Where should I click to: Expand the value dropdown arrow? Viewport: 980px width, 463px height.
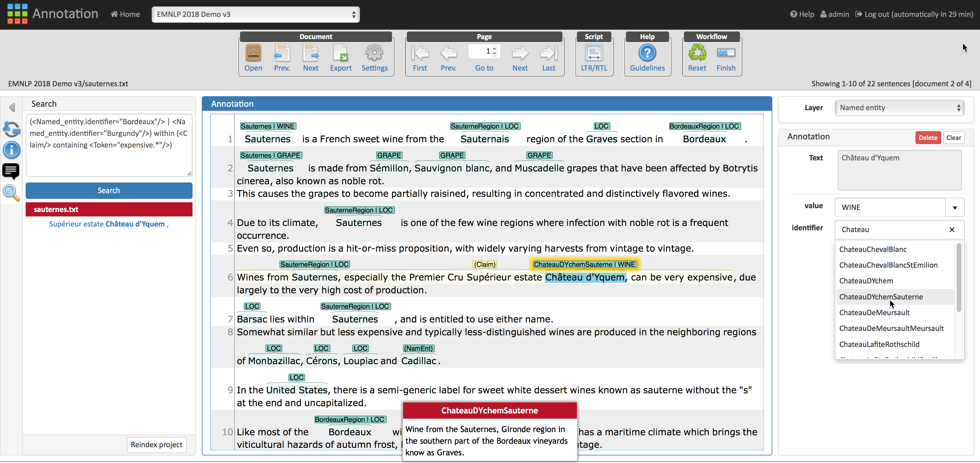click(x=955, y=207)
